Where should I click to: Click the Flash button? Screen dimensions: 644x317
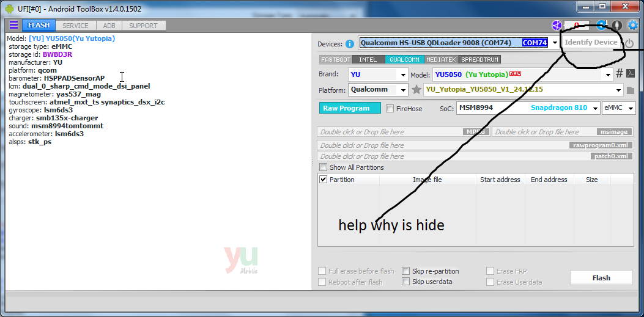click(x=601, y=278)
